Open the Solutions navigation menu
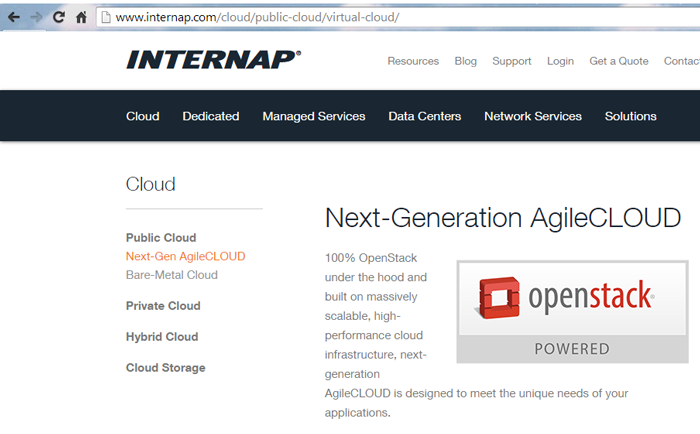700x434 pixels. (x=630, y=116)
